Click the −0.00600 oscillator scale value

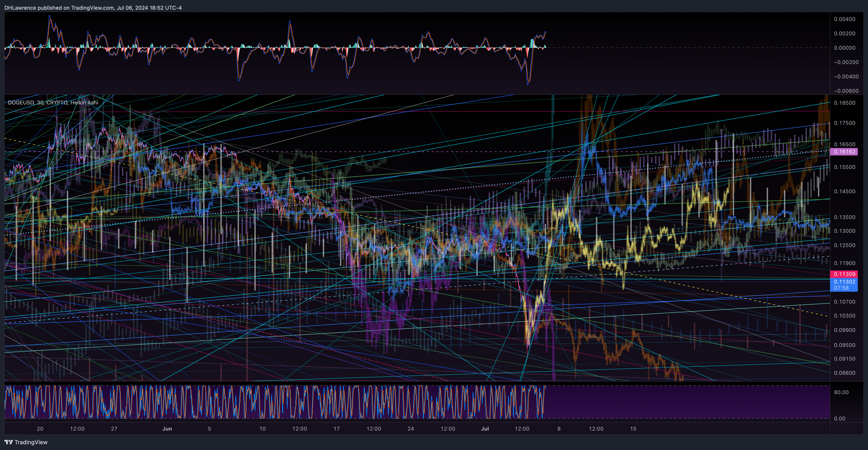846,91
